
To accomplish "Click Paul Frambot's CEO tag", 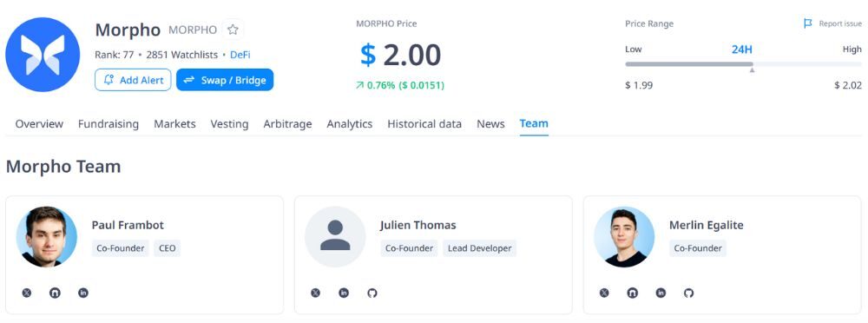I will pyautogui.click(x=168, y=248).
